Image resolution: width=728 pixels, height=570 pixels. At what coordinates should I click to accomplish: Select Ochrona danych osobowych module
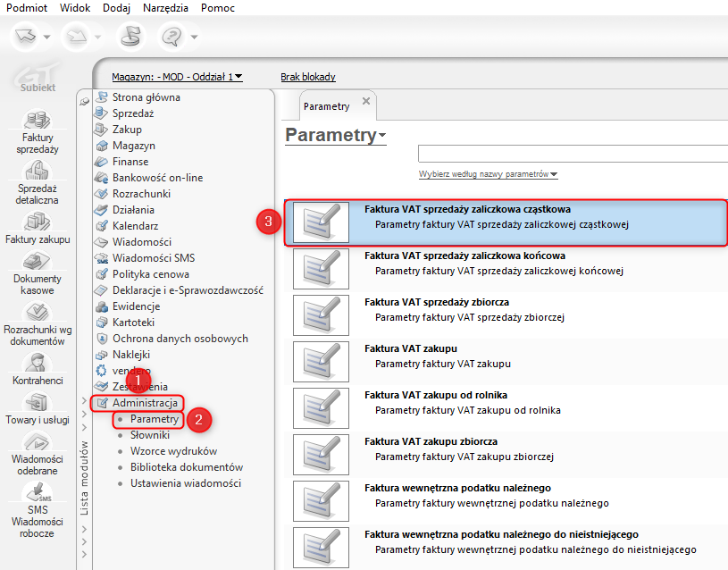point(180,339)
